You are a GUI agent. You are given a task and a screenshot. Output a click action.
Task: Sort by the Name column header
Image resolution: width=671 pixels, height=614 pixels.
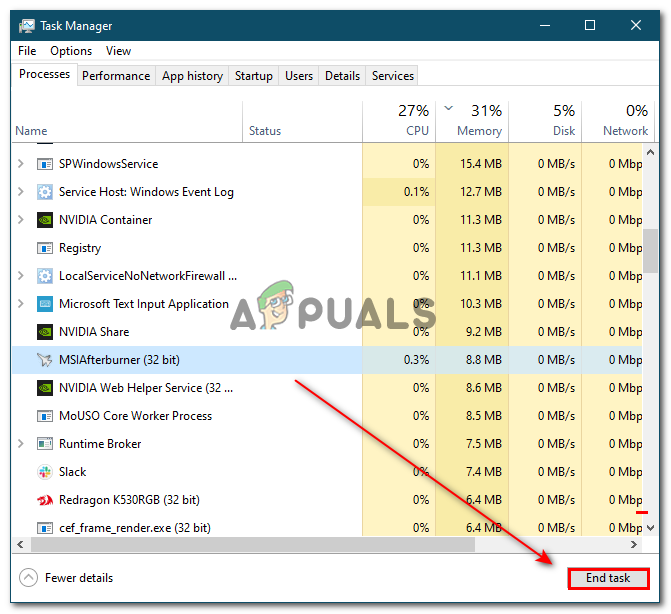click(x=127, y=122)
